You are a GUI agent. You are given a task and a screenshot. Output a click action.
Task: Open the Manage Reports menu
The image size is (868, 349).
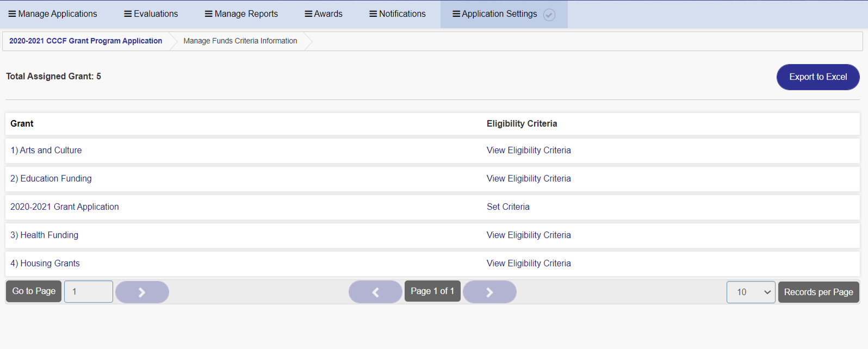[x=241, y=14]
